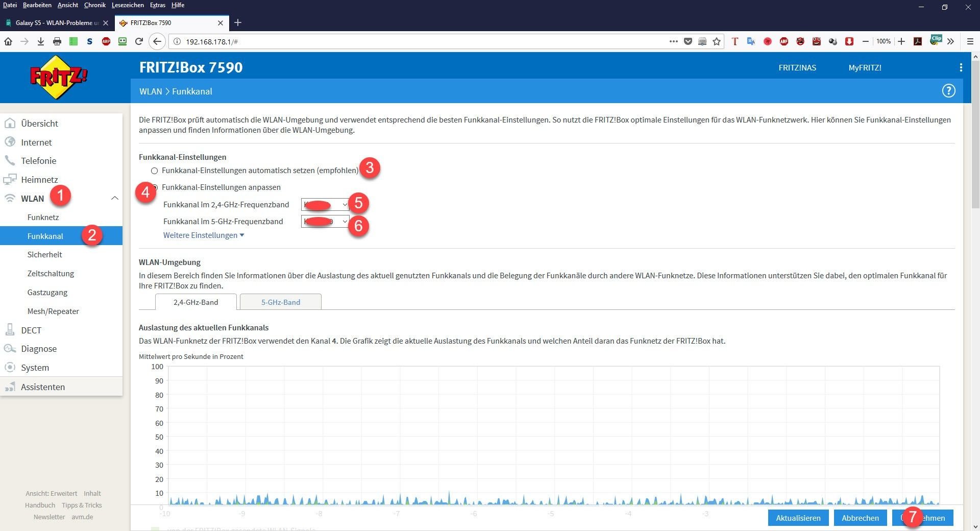Click the translate extension icon
Screen dimensions: 980x531
click(751, 41)
